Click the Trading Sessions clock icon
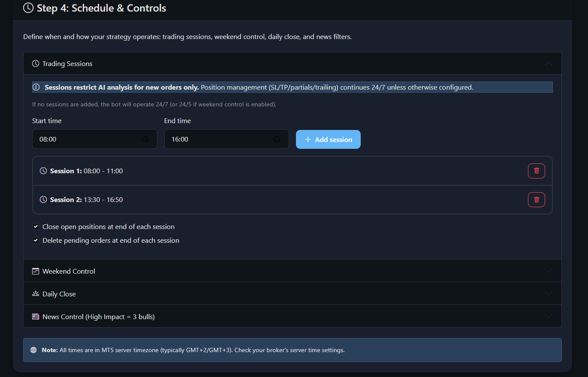Screen dimensions: 588x377 click(36, 63)
